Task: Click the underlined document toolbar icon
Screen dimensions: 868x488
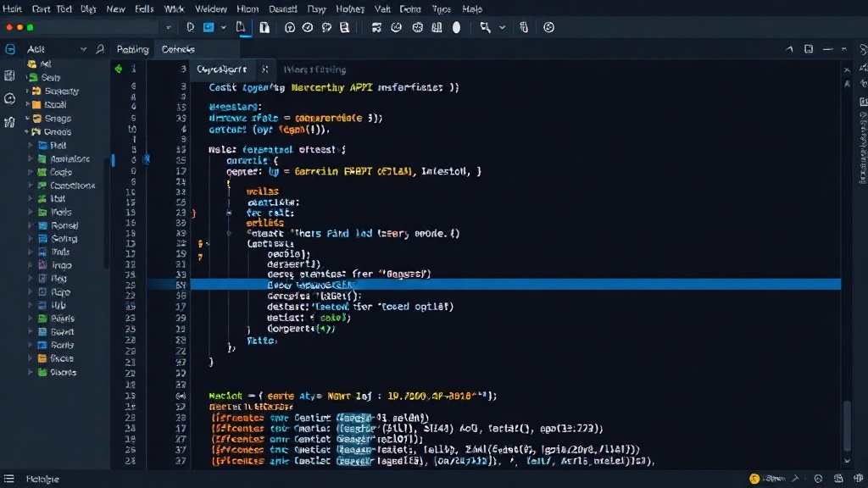Action: tap(241, 28)
